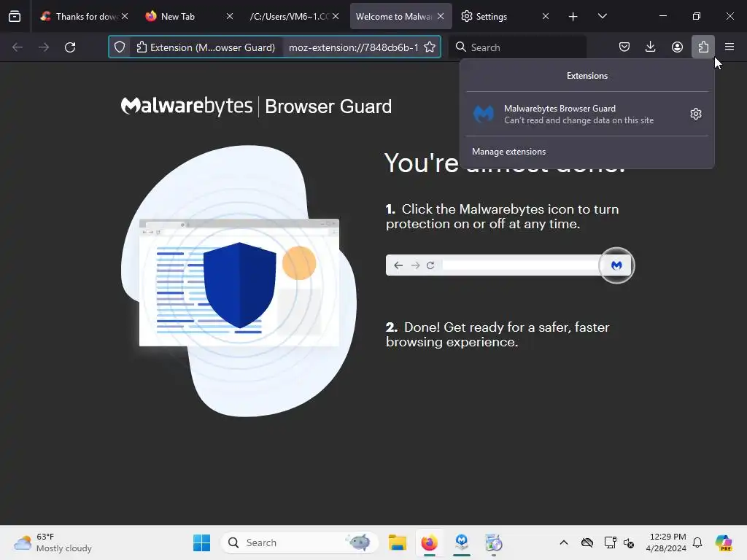Open a new tab with plus button

573,17
